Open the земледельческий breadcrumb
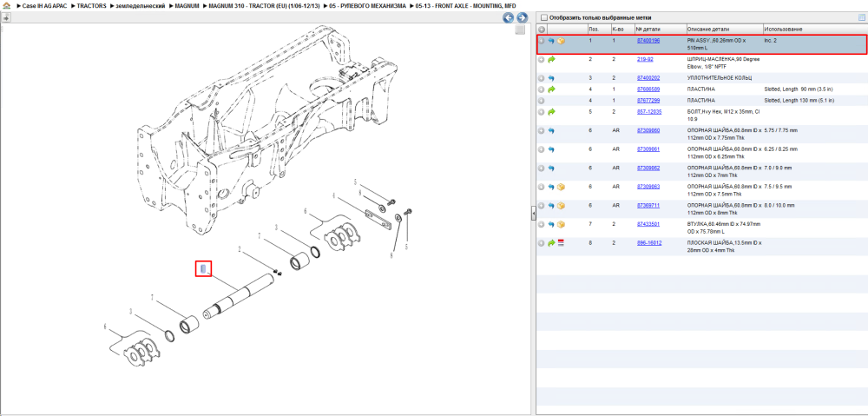868x416 pixels. 140,5
